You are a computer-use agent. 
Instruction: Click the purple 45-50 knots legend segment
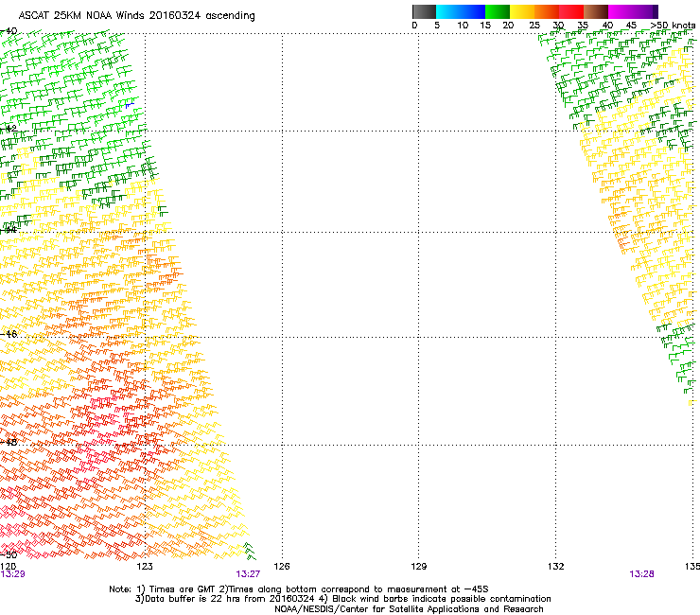pyautogui.click(x=645, y=11)
